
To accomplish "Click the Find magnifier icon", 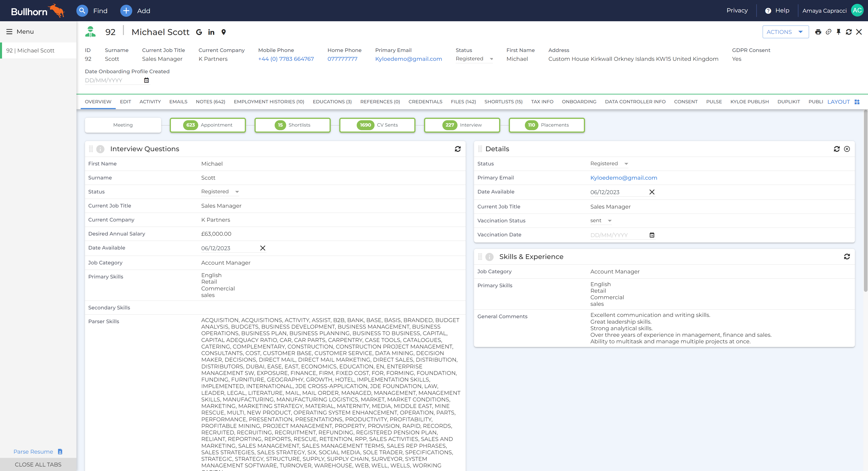I will pyautogui.click(x=82, y=11).
